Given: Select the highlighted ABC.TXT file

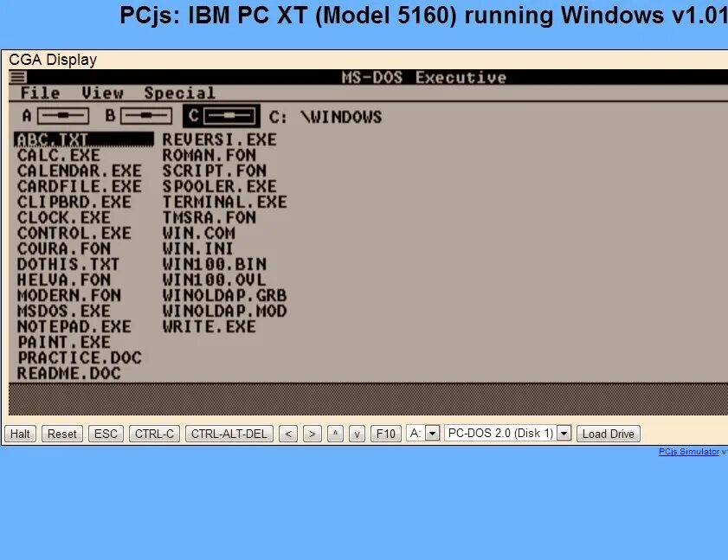Looking at the screenshot, I should coord(84,139).
